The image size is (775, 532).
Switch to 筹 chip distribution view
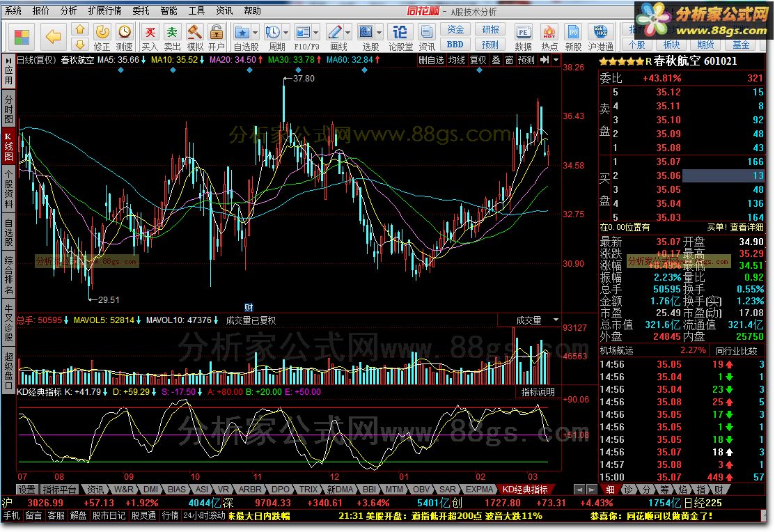[664, 490]
